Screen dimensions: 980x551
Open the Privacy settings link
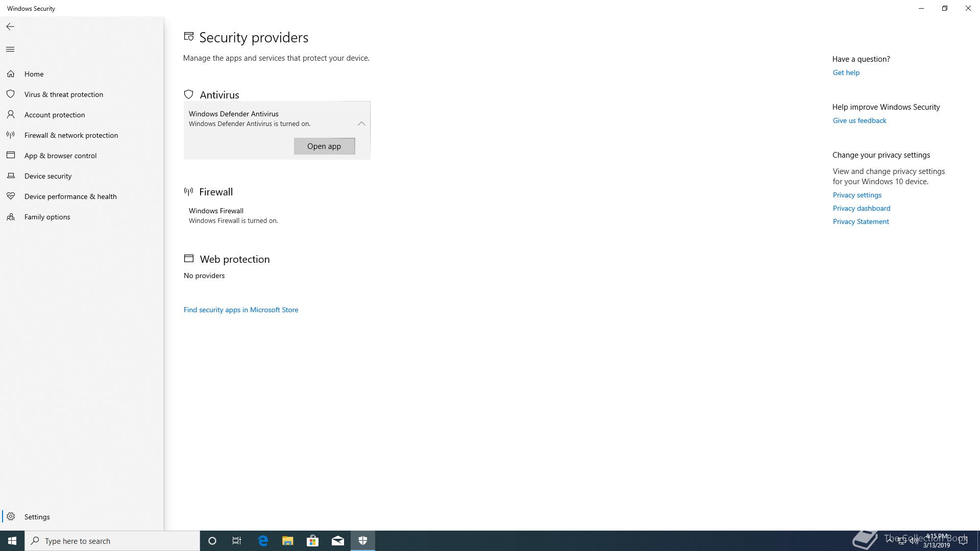[857, 195]
